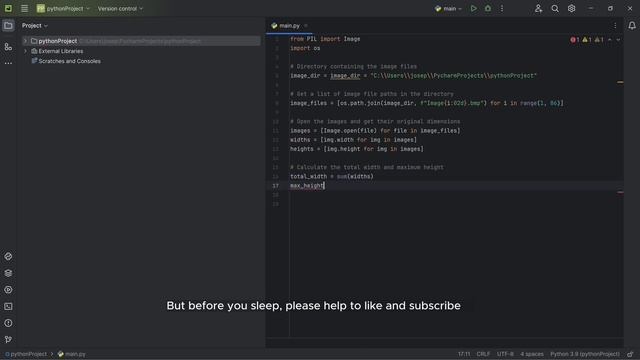Click the error stripe mark near line 17
Screen dimensions: 640x360
click(620, 192)
